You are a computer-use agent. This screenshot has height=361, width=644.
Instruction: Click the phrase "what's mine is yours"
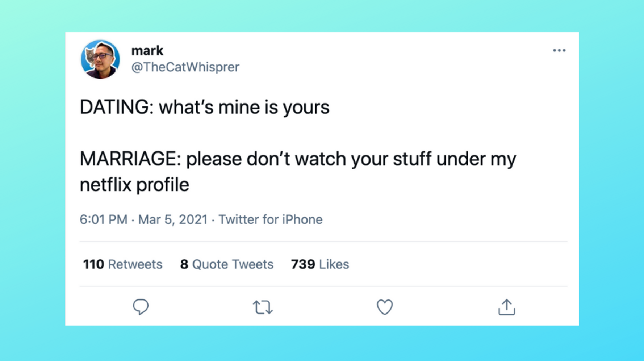[244, 108]
